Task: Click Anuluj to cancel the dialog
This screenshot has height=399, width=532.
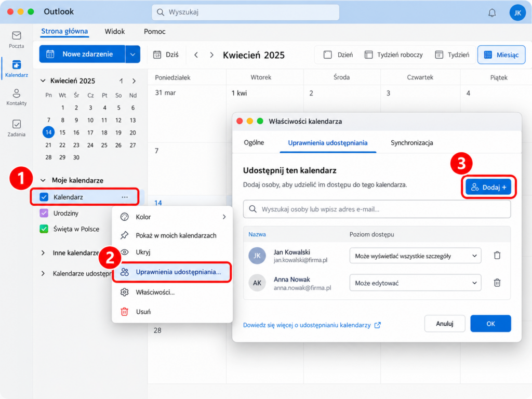Action: pyautogui.click(x=445, y=324)
